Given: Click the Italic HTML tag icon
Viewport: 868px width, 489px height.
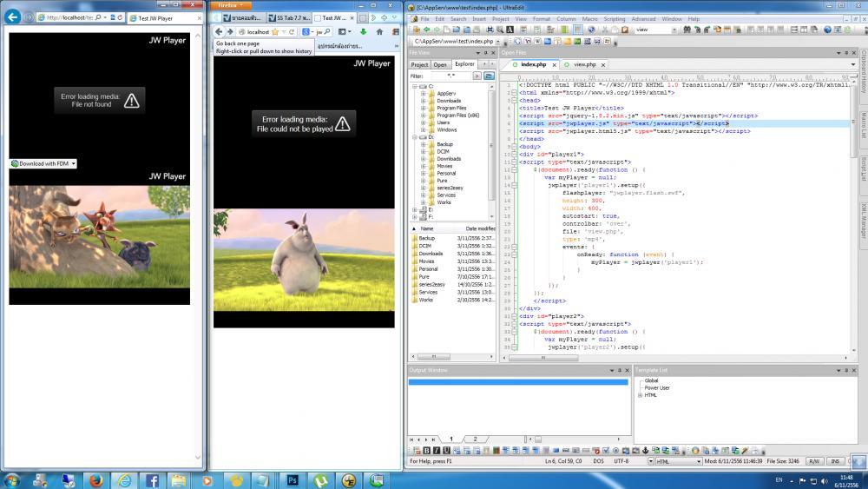Looking at the screenshot, I should pos(437,451).
